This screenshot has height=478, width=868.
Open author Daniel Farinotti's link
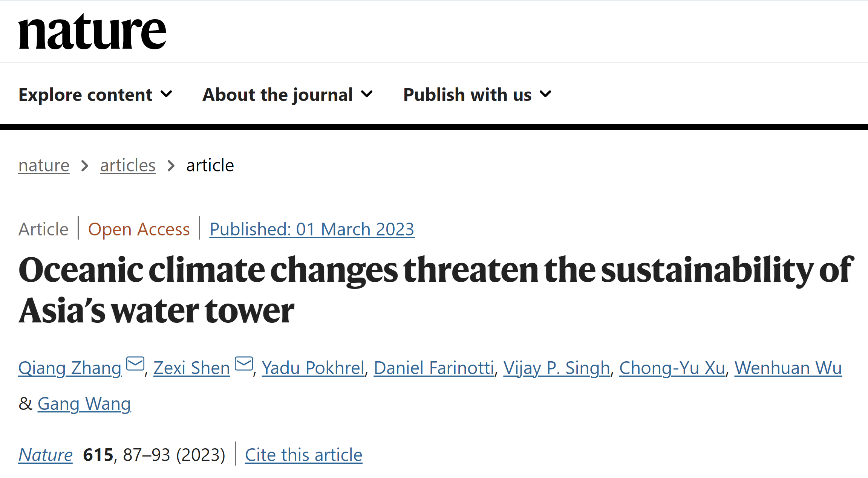tap(434, 368)
